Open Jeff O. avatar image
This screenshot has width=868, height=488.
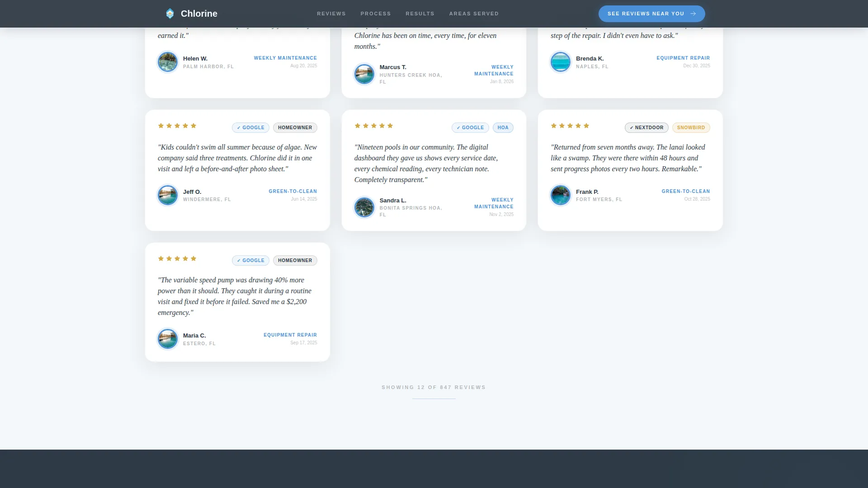pos(168,195)
